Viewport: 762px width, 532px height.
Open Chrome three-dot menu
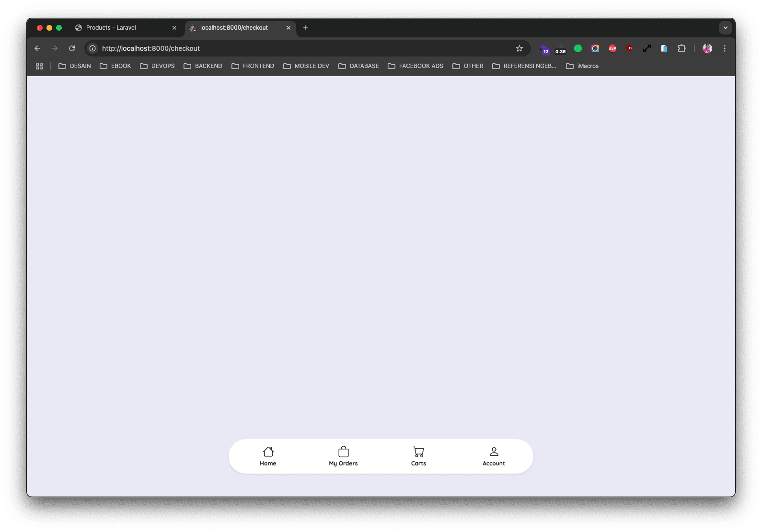pos(725,48)
